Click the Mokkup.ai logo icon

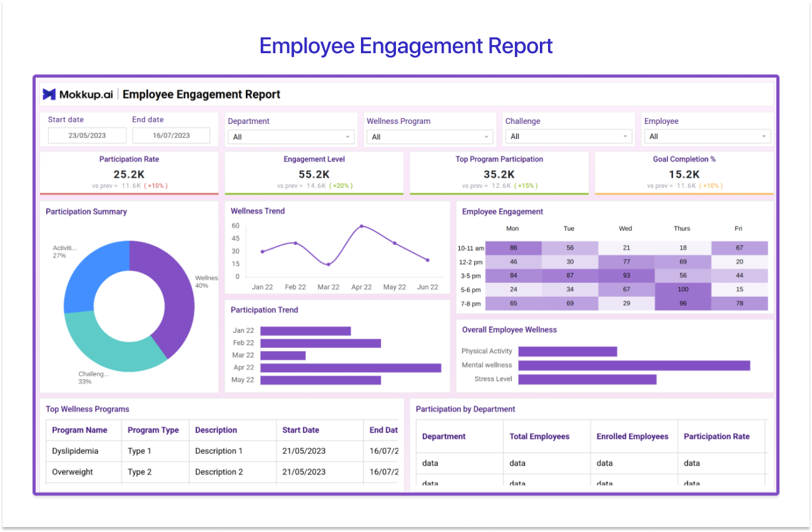49,95
